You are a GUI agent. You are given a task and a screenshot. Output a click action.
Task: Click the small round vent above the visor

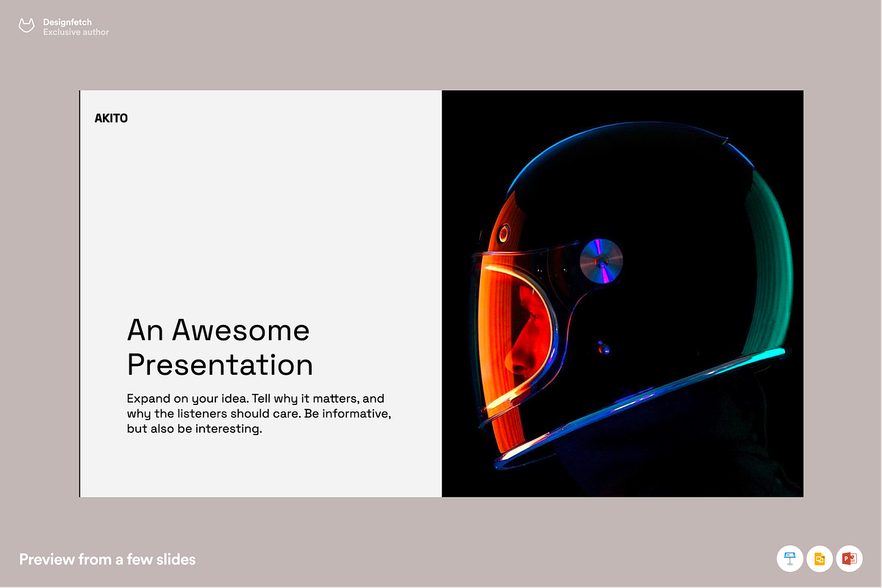(503, 234)
